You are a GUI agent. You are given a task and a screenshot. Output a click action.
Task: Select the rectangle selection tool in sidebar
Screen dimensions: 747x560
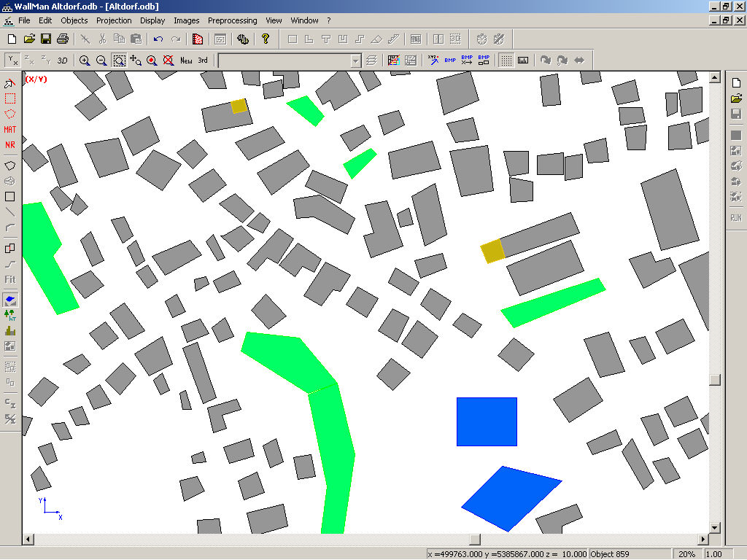coord(10,98)
